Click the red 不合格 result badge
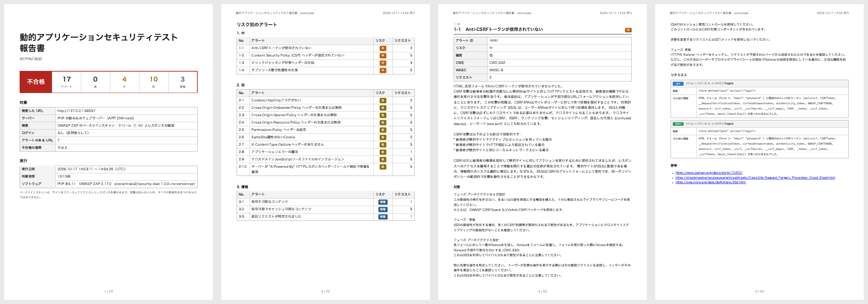The width and height of the screenshot is (868, 304). pos(36,82)
